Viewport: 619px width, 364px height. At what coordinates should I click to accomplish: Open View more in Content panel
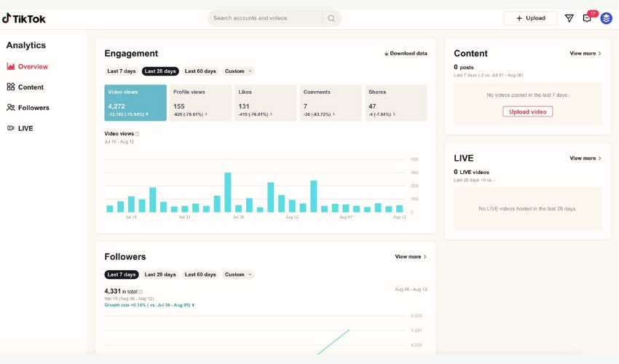coord(585,53)
